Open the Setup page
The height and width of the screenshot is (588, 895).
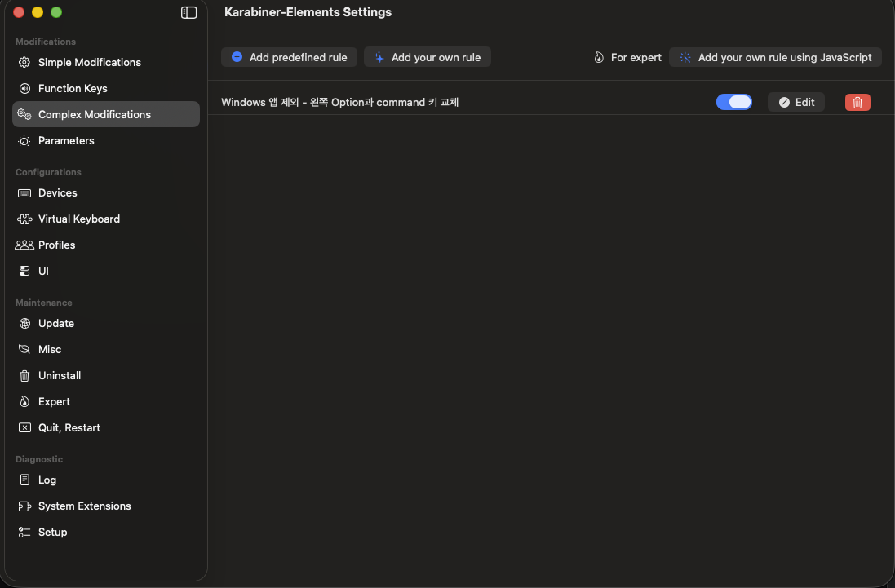(105, 532)
